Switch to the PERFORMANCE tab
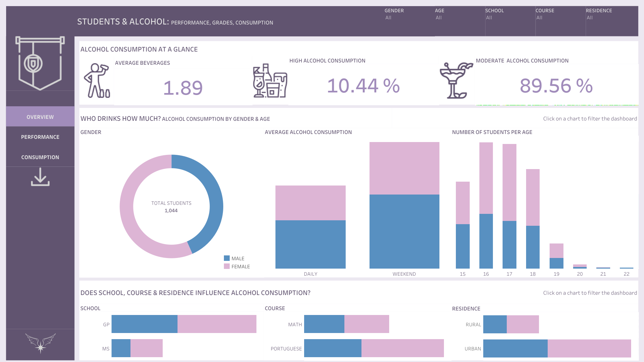644x362 pixels. pos(40,137)
